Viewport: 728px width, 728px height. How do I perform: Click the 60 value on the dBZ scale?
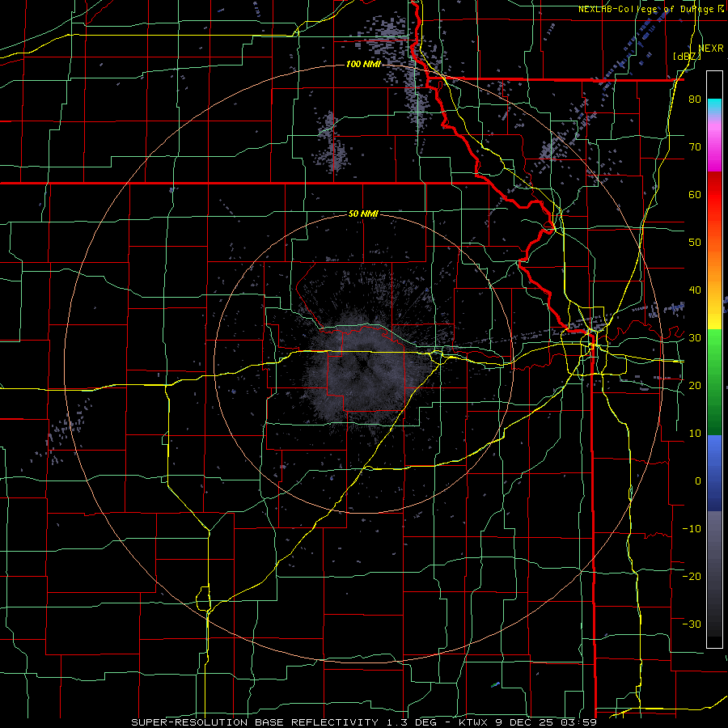(695, 194)
